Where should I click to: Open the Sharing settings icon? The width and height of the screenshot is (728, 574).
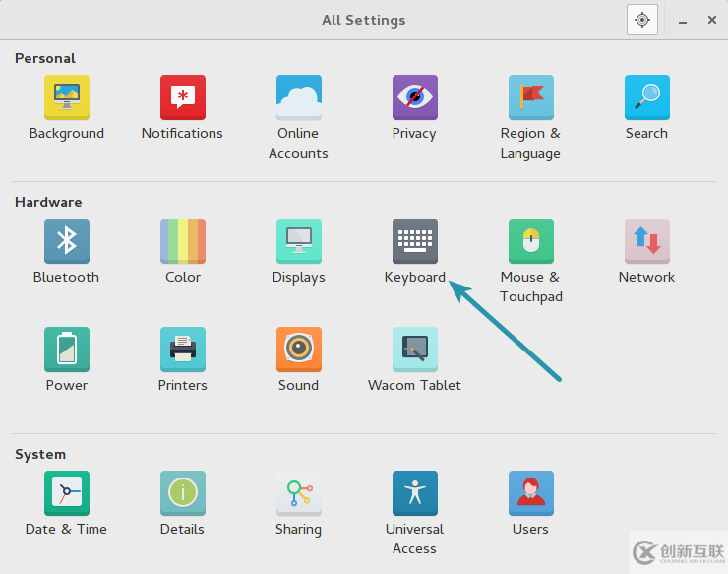coord(299,493)
